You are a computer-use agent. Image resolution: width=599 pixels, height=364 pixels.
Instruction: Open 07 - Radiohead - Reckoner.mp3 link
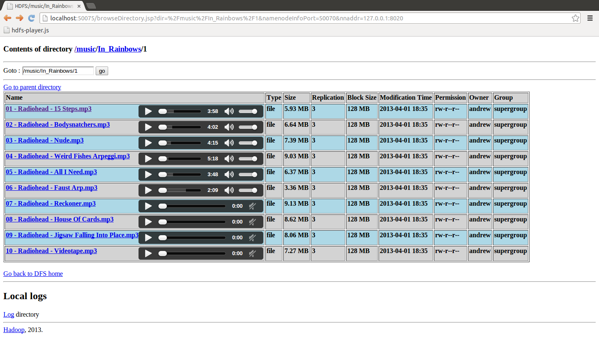coord(51,204)
